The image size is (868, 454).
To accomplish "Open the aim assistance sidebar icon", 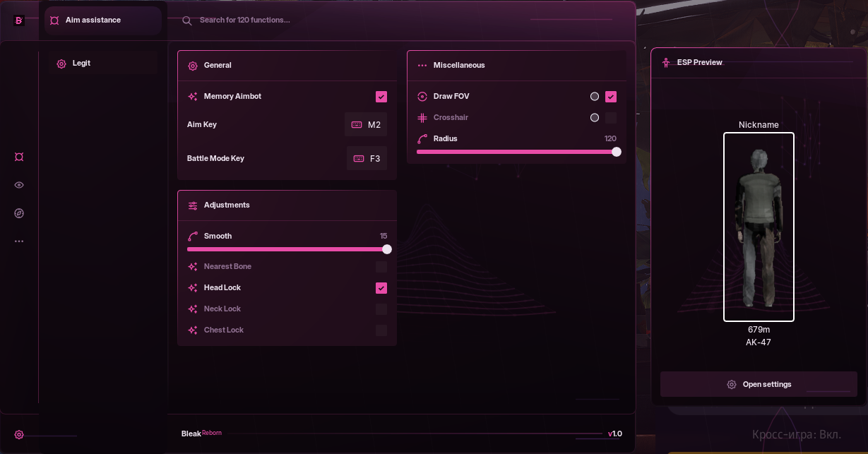I will (19, 157).
